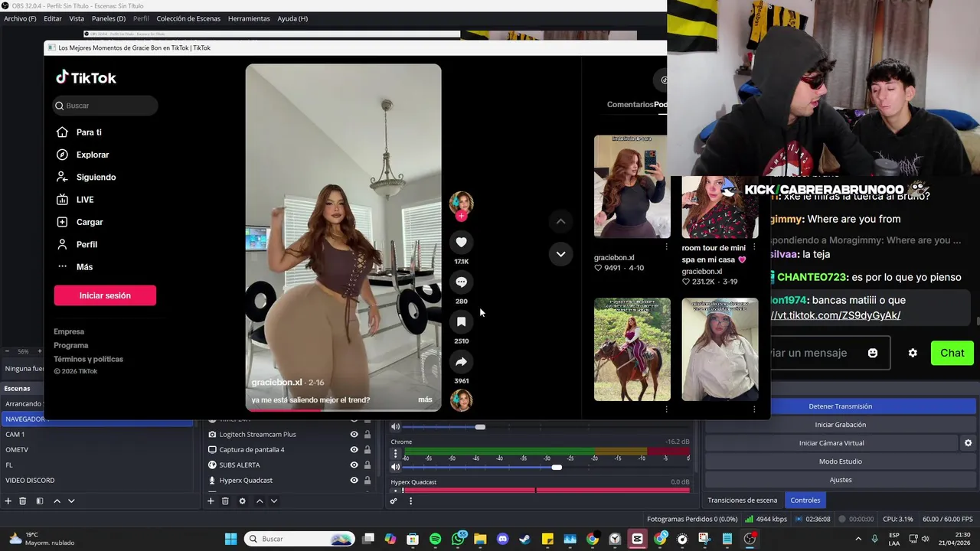The height and width of the screenshot is (551, 980).
Task: Open Discord from the taskbar
Action: coord(502,539)
